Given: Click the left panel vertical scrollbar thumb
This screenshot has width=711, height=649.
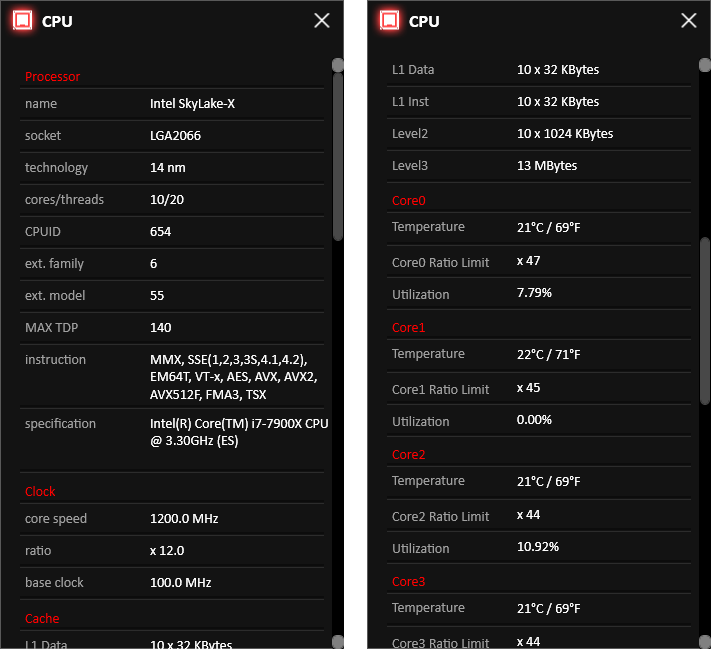Looking at the screenshot, I should click(x=338, y=156).
